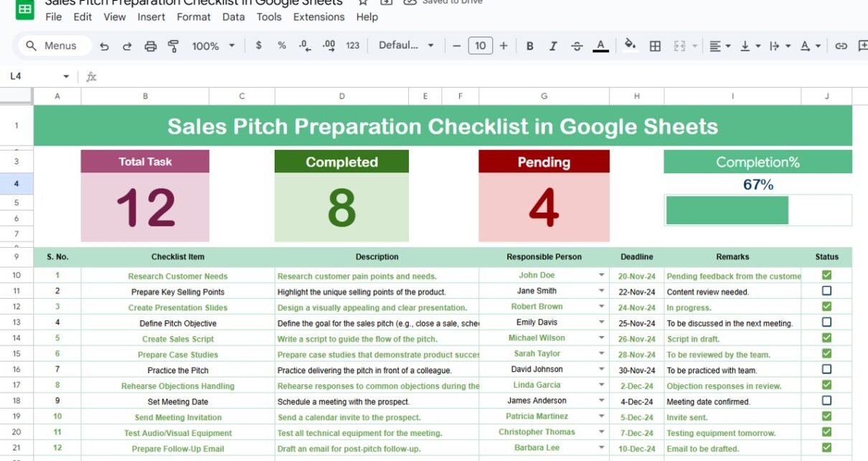Click the Completion% progress bar
Viewport: 868px width, 461px height.
click(x=758, y=210)
